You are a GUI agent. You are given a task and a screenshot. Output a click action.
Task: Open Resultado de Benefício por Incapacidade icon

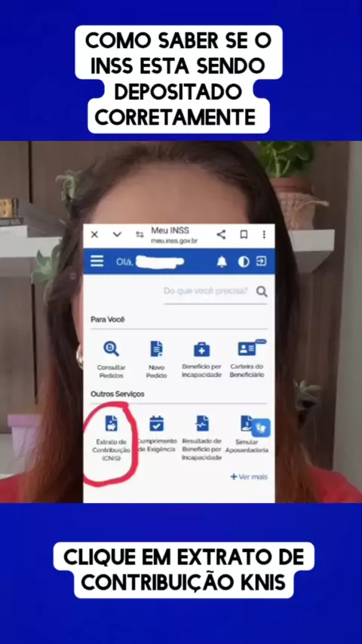click(202, 423)
